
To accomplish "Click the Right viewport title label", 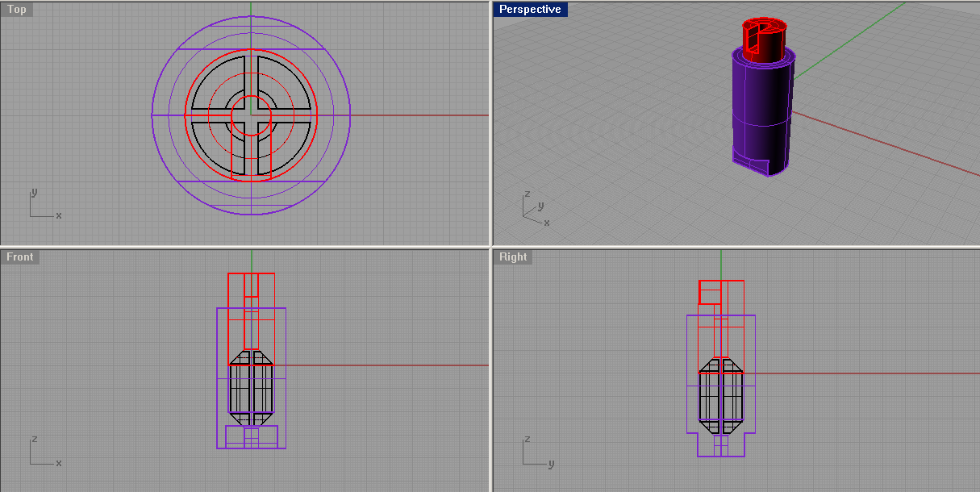I will [x=513, y=256].
